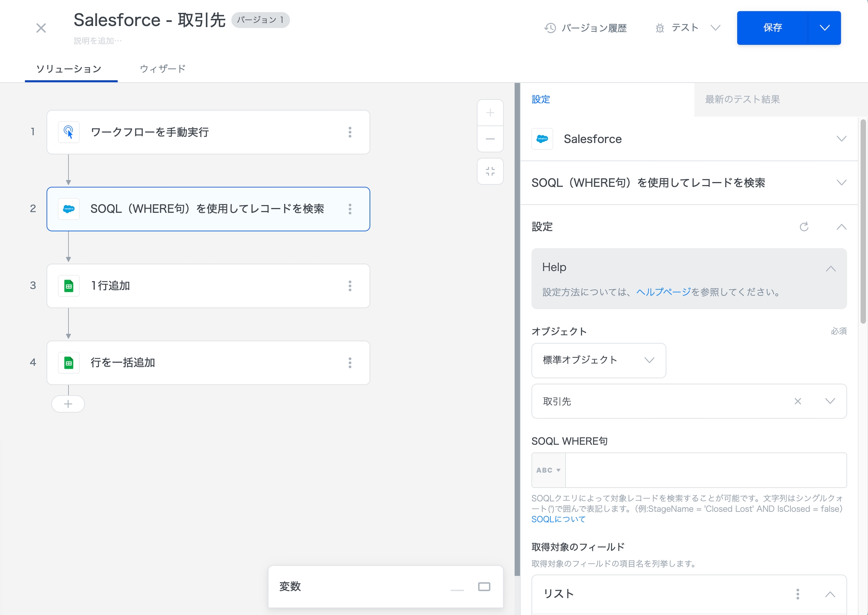Open 標準オブジェクト dropdown
Viewport: 868px width, 615px height.
click(x=599, y=360)
